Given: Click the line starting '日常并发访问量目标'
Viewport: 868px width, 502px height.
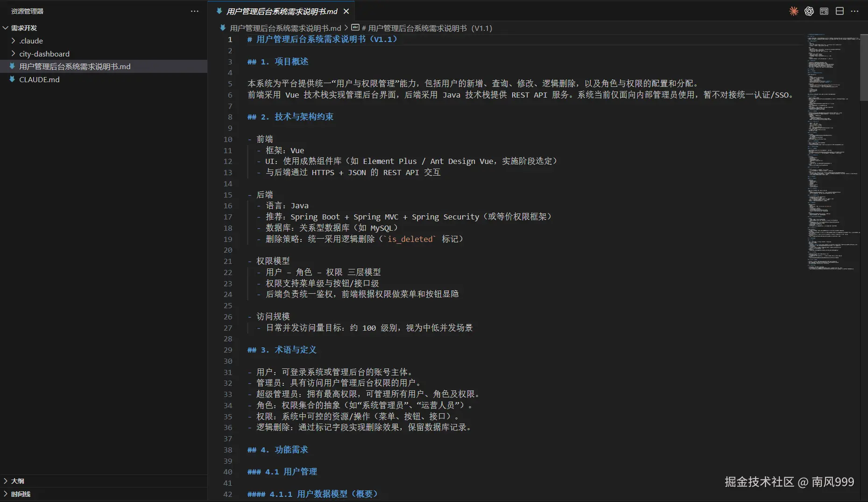Looking at the screenshot, I should (369, 328).
